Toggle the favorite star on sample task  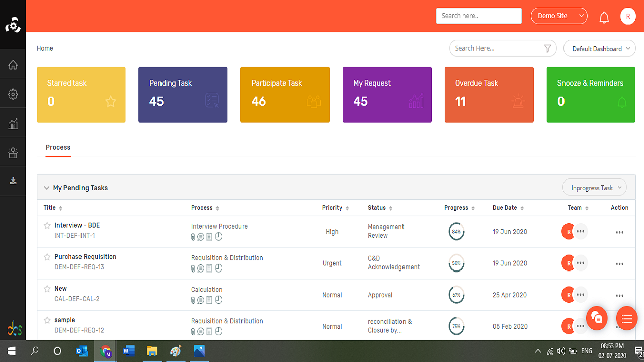pos(47,320)
